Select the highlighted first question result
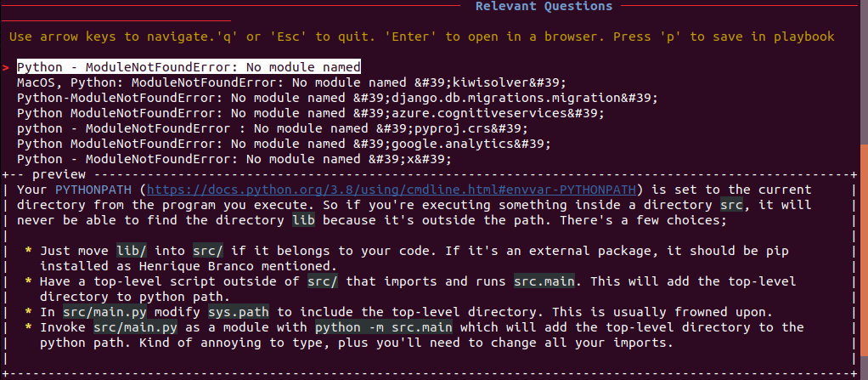This screenshot has height=380, width=868. [x=189, y=67]
